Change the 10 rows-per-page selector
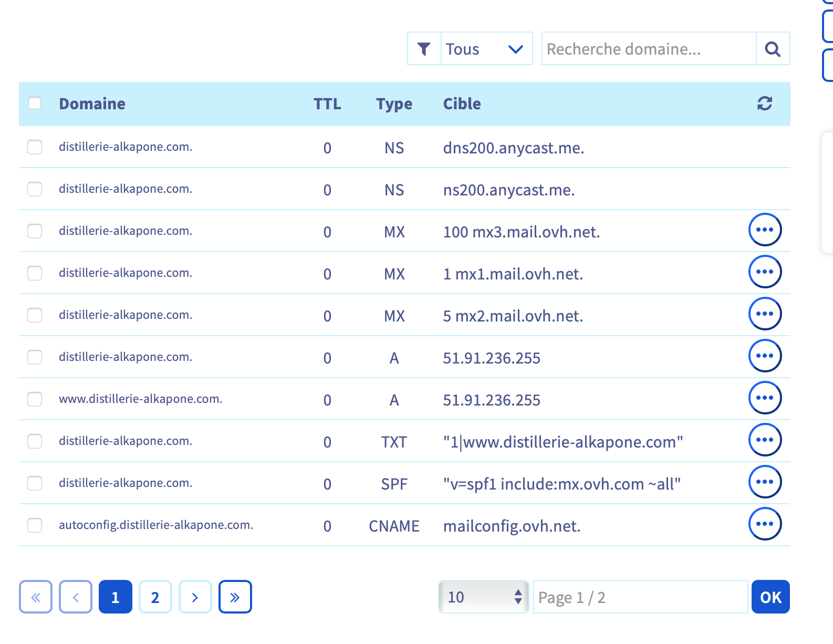This screenshot has width=833, height=644. click(483, 597)
